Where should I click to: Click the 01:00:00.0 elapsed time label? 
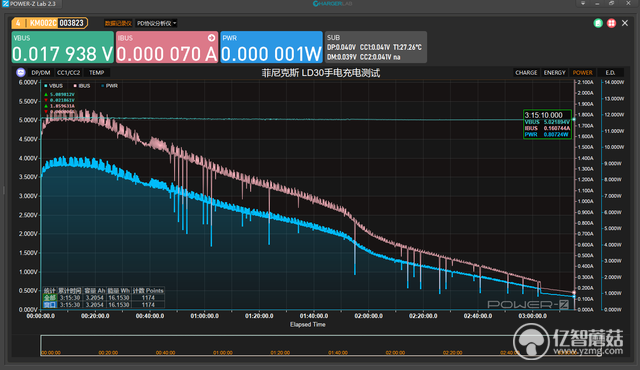point(204,316)
